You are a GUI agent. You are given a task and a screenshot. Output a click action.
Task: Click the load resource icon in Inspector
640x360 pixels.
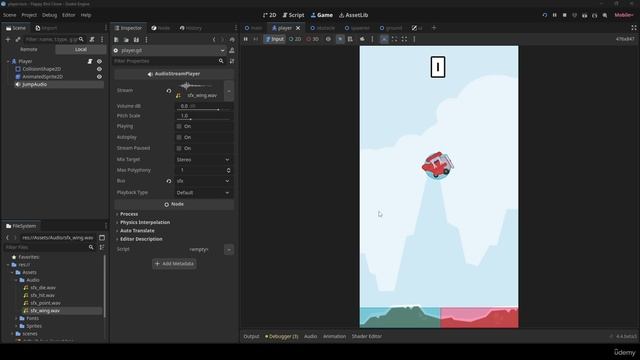(x=126, y=40)
